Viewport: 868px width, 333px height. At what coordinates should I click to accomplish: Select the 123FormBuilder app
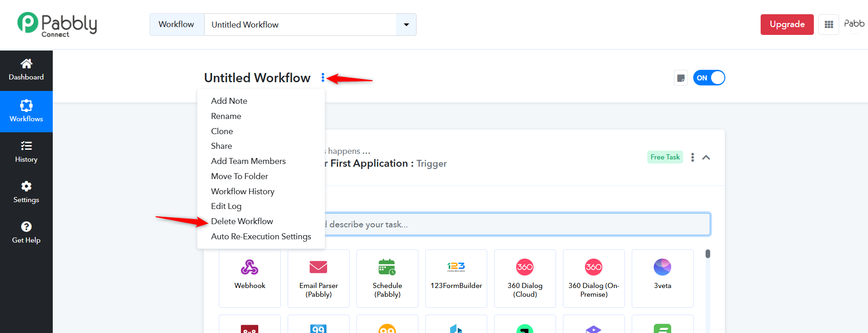tap(456, 278)
